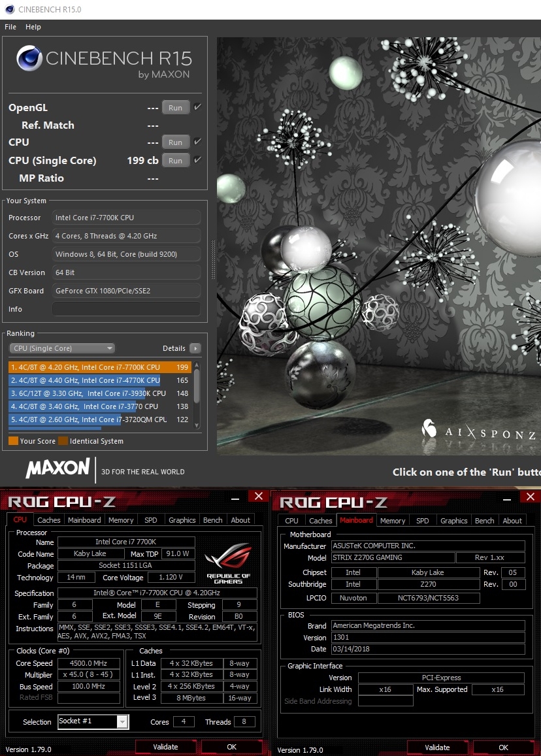Image resolution: width=541 pixels, height=756 pixels.
Task: Switch to Memory tab in left CPU-Z window
Action: 120,519
